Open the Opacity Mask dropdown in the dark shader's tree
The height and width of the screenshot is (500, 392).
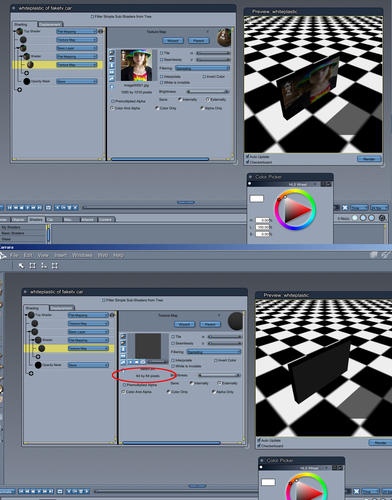pos(88,365)
